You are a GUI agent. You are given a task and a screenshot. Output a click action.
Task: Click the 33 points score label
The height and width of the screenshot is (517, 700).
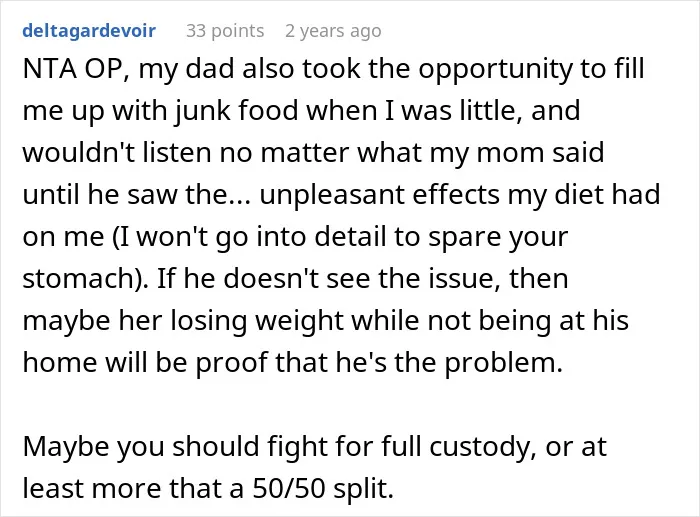[x=225, y=31]
